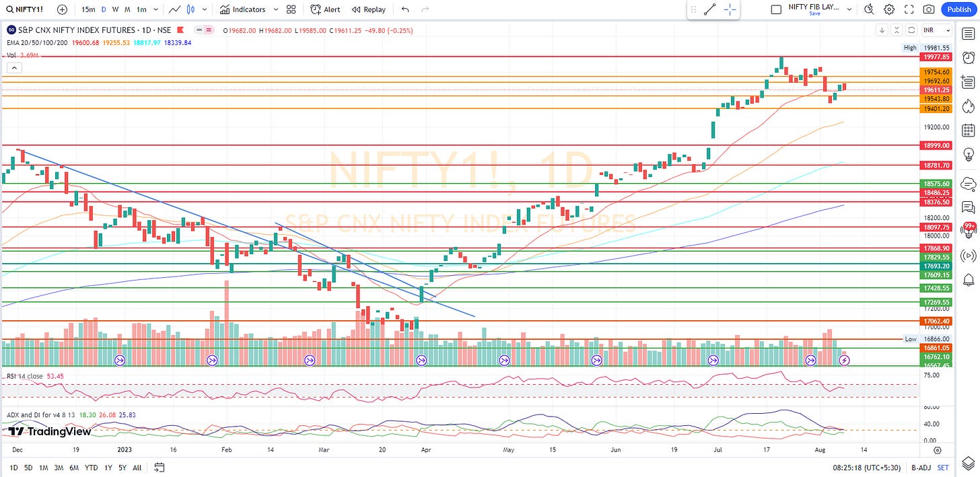Select the 1m timeframe
Image resolution: width=980 pixels, height=477 pixels.
141,9
